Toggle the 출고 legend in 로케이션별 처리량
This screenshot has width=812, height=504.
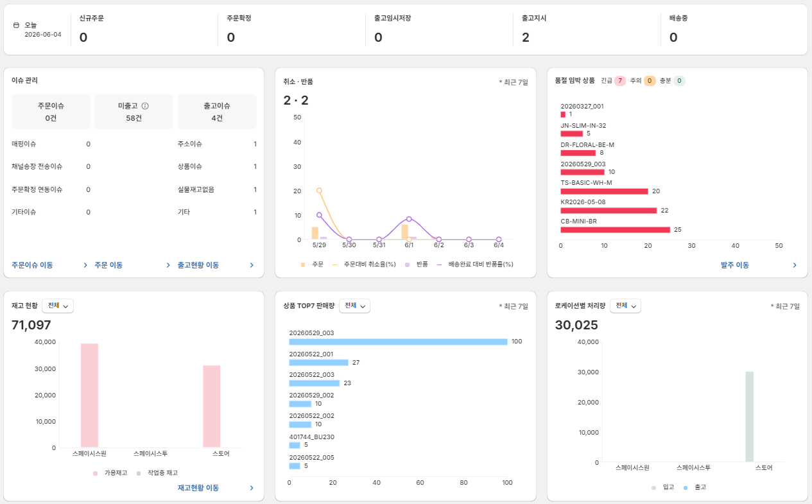tap(695, 487)
